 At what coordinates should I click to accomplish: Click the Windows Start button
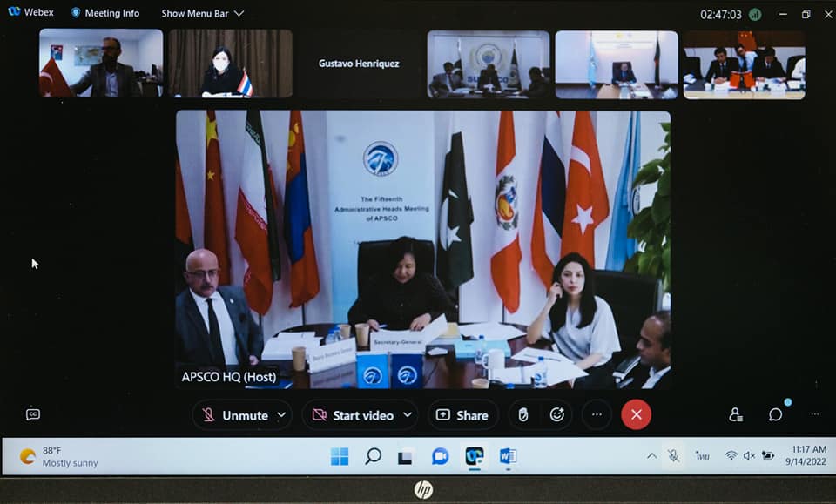point(340,456)
